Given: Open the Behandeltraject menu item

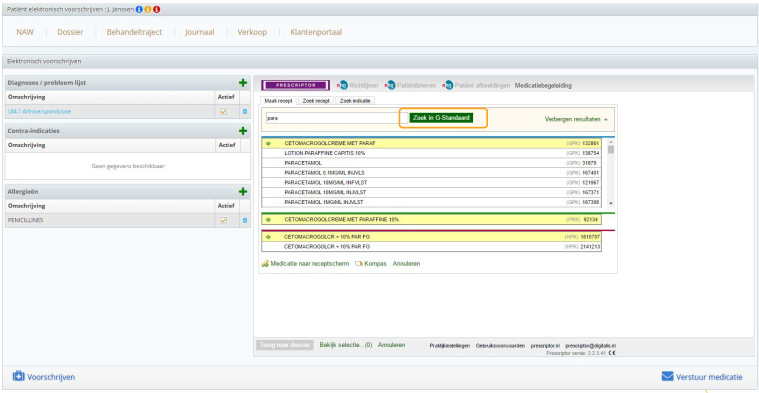Looking at the screenshot, I should (x=134, y=32).
